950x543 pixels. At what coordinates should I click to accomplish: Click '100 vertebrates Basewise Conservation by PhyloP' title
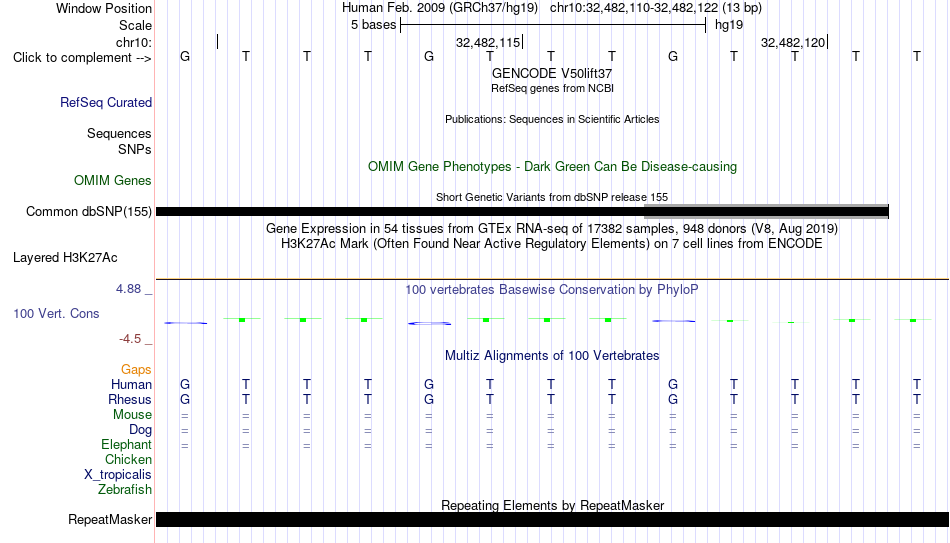coord(552,290)
